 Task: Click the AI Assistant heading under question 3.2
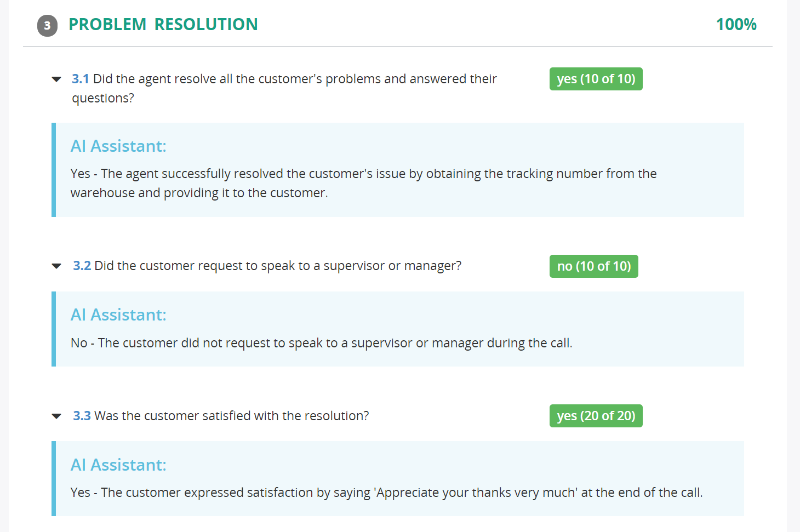click(x=118, y=315)
